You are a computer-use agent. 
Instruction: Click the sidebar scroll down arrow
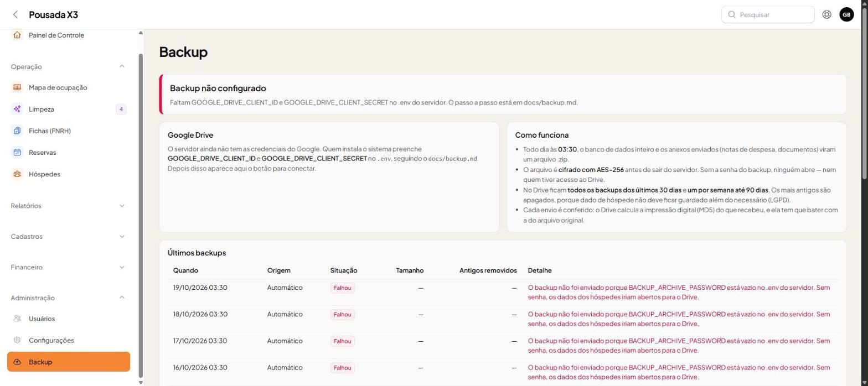click(x=141, y=382)
